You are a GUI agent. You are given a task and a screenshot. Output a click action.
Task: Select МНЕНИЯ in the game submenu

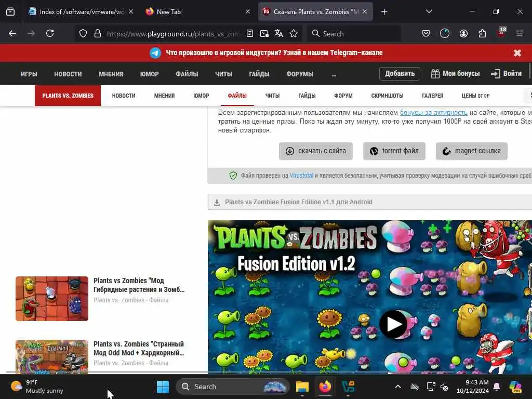[164, 96]
